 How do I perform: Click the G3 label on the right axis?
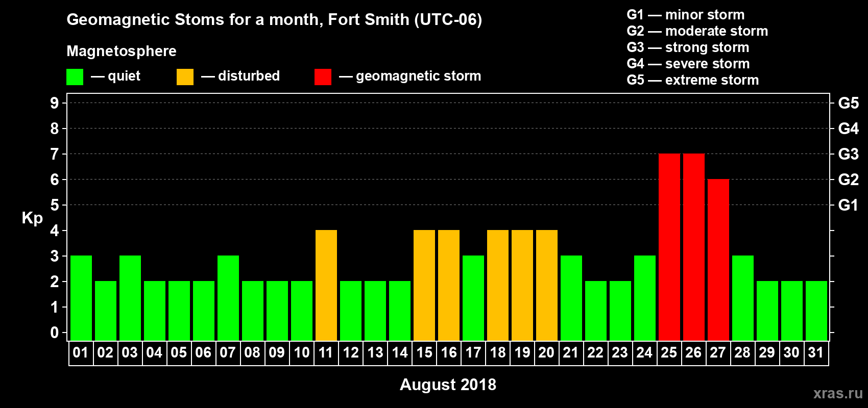(849, 154)
